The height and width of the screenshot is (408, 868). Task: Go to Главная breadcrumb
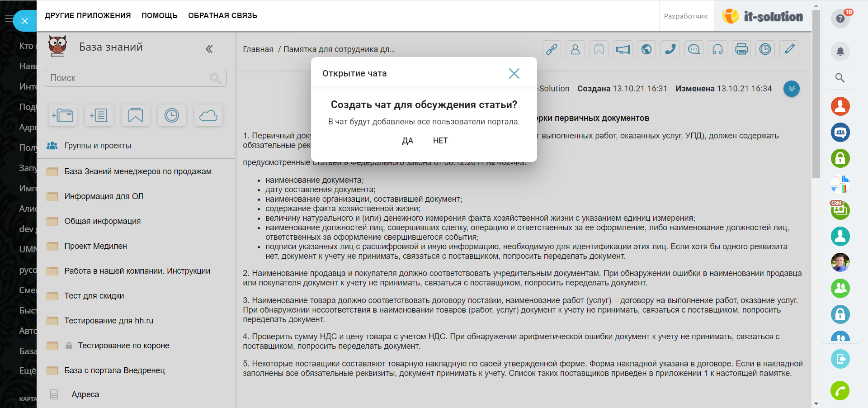(258, 49)
